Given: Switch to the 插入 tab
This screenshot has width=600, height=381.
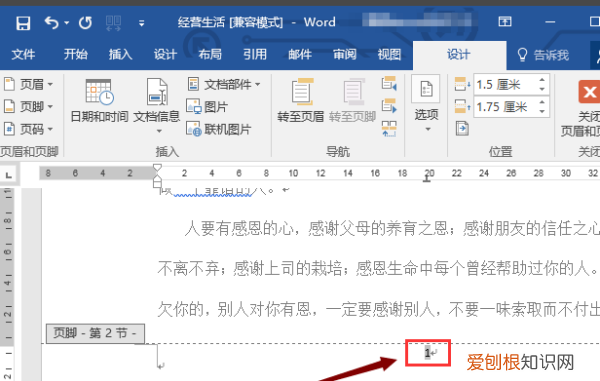Looking at the screenshot, I should 120,54.
